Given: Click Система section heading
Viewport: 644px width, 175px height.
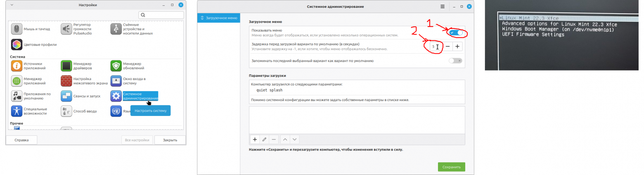Looking at the screenshot, I should [x=18, y=56].
